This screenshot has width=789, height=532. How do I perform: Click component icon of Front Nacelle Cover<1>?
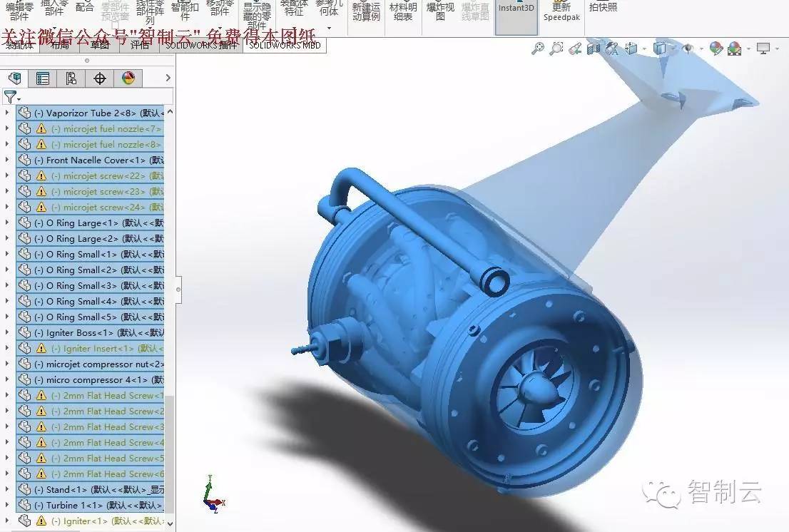pyautogui.click(x=24, y=160)
